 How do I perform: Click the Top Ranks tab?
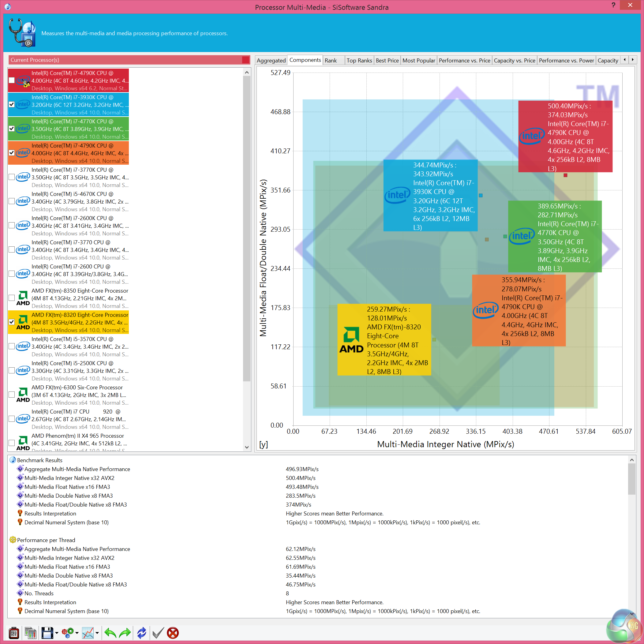click(359, 60)
